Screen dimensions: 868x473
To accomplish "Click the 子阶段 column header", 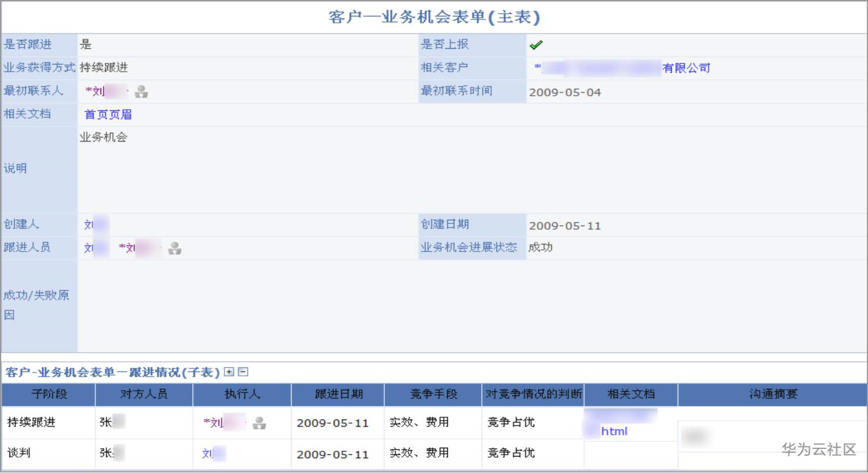I will pos(48,394).
